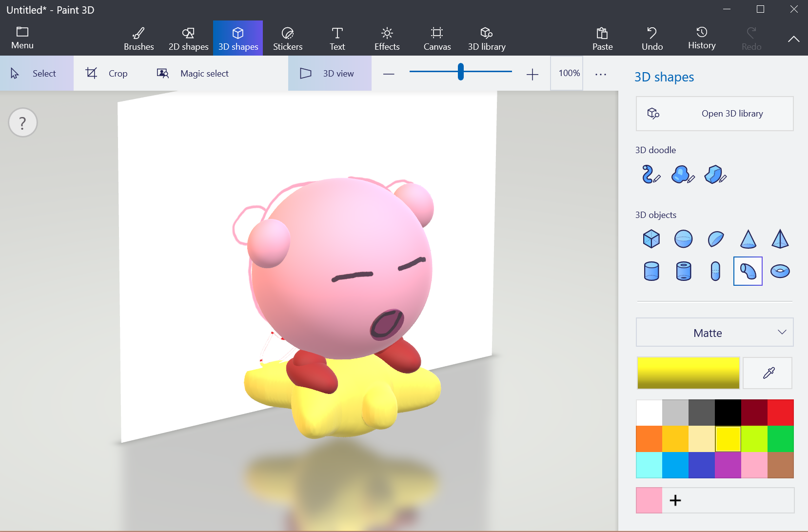Screen dimensions: 808x532
Task: Switch to the Text tab
Action: 337,39
